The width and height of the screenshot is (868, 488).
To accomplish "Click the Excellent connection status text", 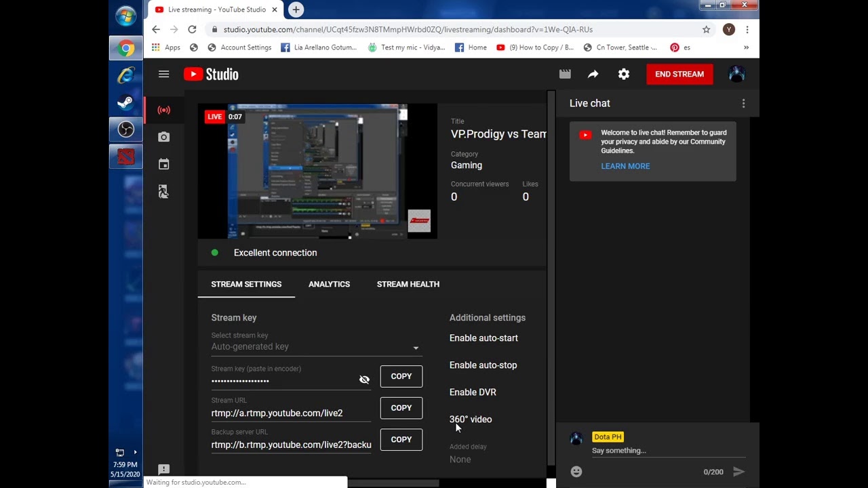I will point(275,253).
